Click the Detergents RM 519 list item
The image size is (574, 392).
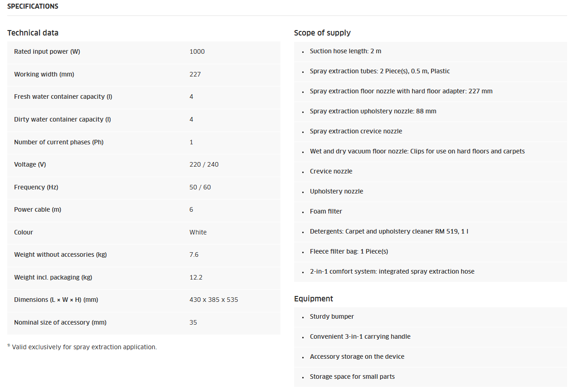(389, 231)
